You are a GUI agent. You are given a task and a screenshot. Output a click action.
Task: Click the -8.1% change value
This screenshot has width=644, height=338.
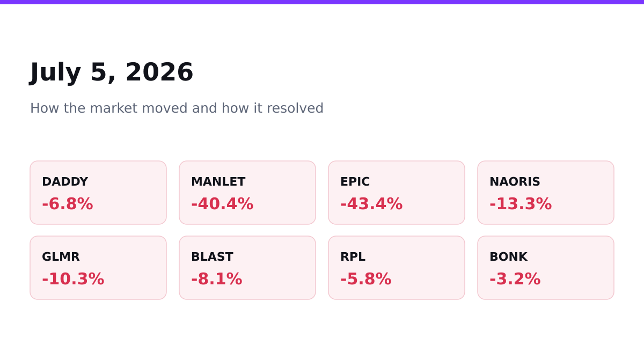[217, 280]
